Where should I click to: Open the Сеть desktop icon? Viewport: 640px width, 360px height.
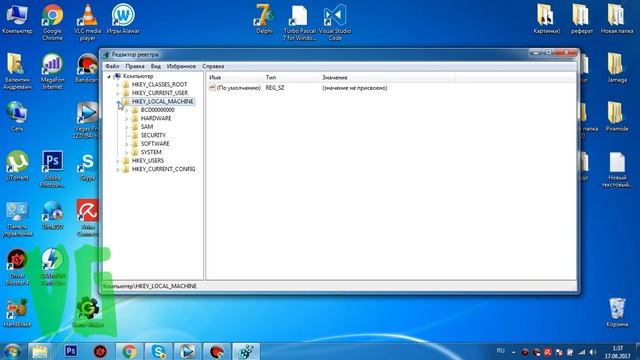coord(17,116)
